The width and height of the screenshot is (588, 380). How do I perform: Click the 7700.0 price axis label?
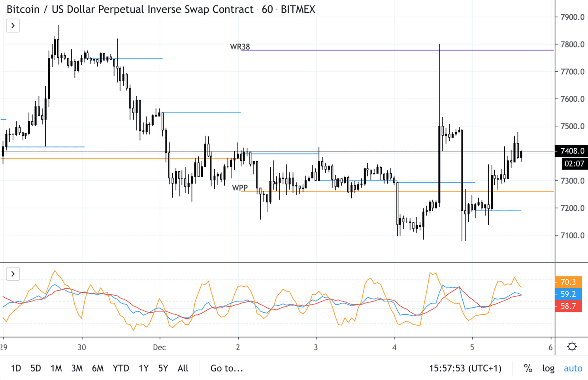coord(573,72)
